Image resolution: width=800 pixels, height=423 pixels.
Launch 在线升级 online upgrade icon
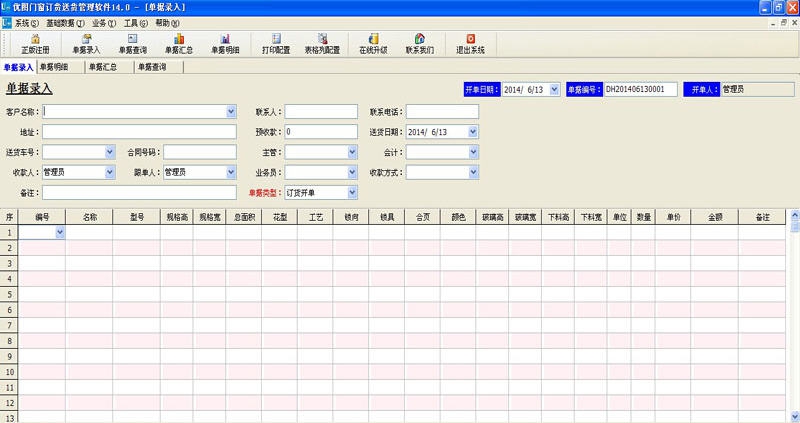pos(373,43)
